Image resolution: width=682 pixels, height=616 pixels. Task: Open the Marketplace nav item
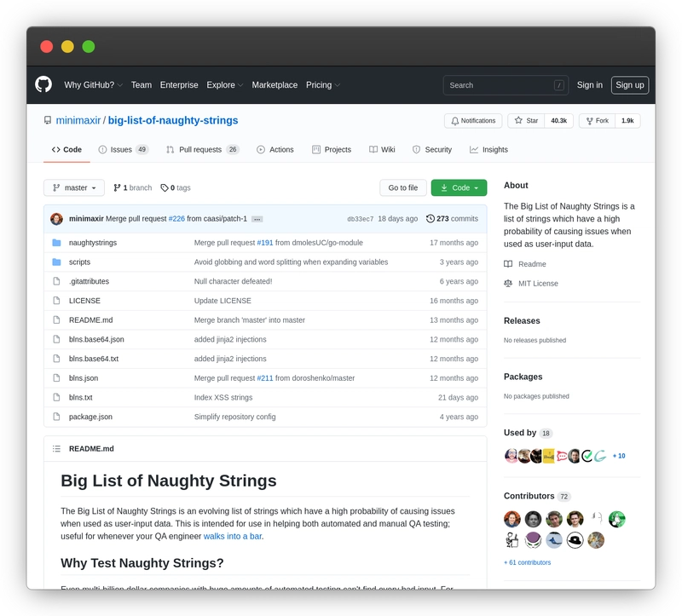[x=275, y=84]
